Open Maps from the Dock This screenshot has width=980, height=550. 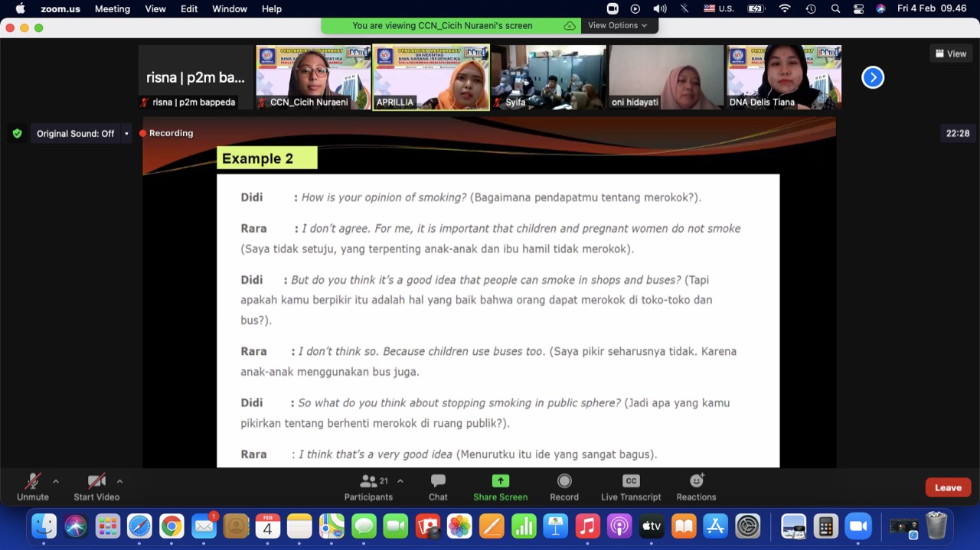pyautogui.click(x=332, y=526)
